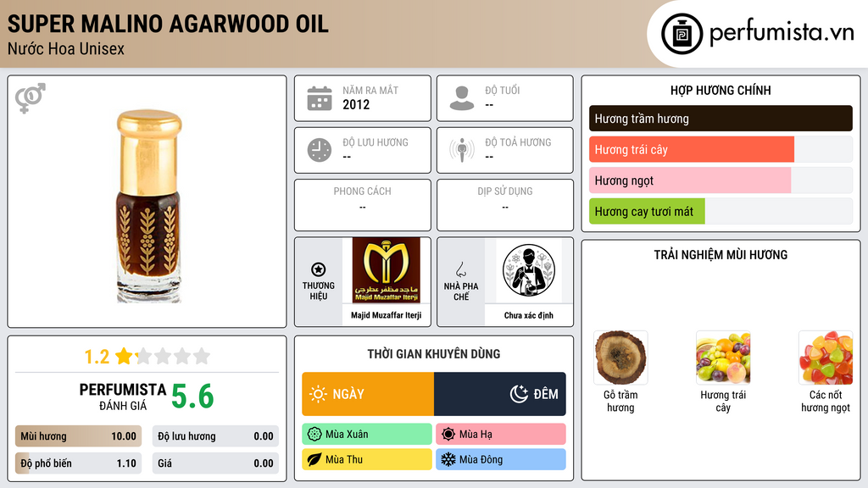Screen dimensions: 868x488
Task: Select the Ngày daytime bar
Action: pos(368,394)
